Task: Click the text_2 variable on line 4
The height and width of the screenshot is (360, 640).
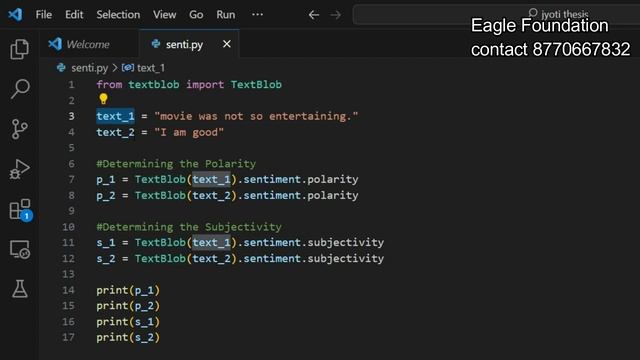Action: click(x=116, y=132)
